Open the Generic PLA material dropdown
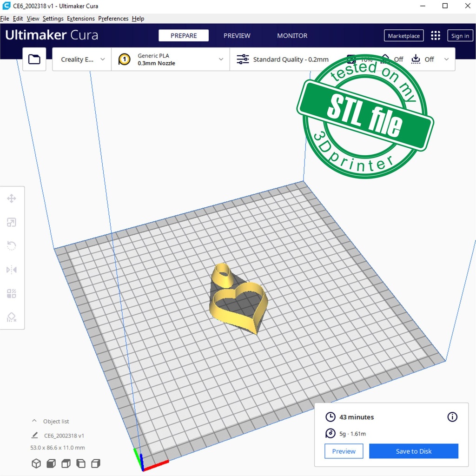 pyautogui.click(x=171, y=59)
